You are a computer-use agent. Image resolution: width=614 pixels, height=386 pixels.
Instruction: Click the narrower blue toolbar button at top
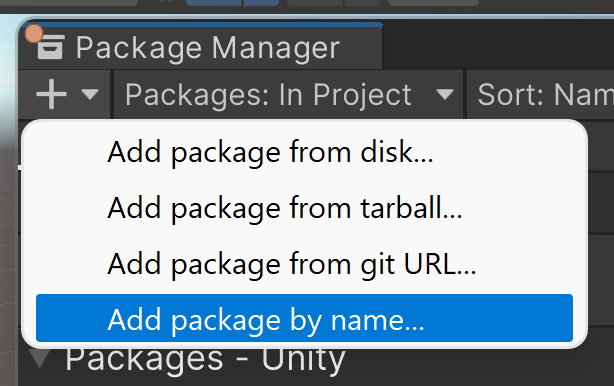pyautogui.click(x=262, y=3)
